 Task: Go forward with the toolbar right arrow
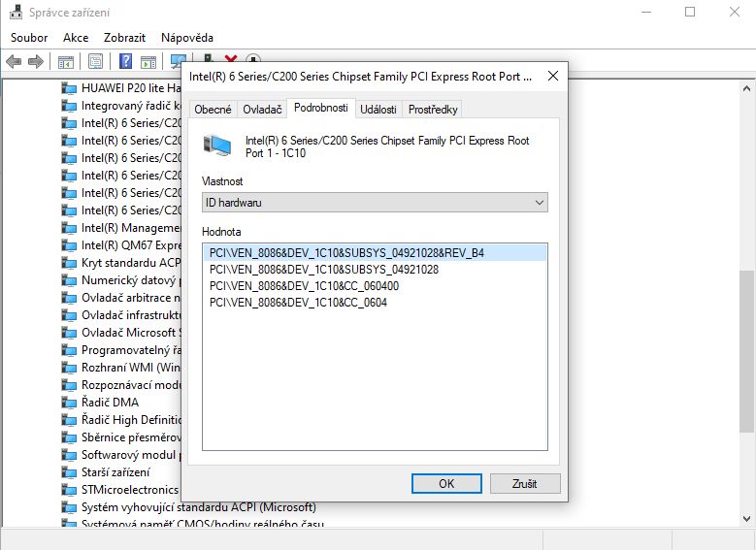[36, 62]
